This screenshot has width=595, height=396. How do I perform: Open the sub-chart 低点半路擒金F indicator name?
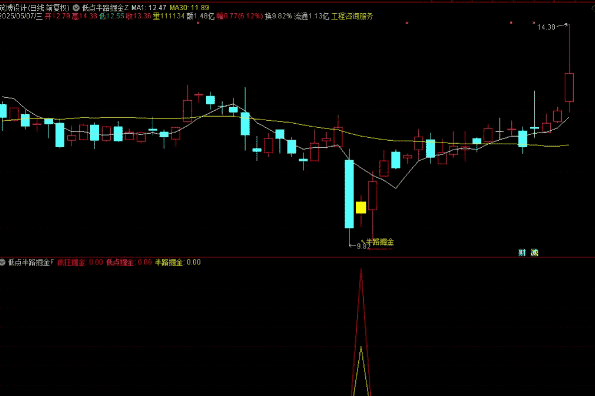[31, 262]
